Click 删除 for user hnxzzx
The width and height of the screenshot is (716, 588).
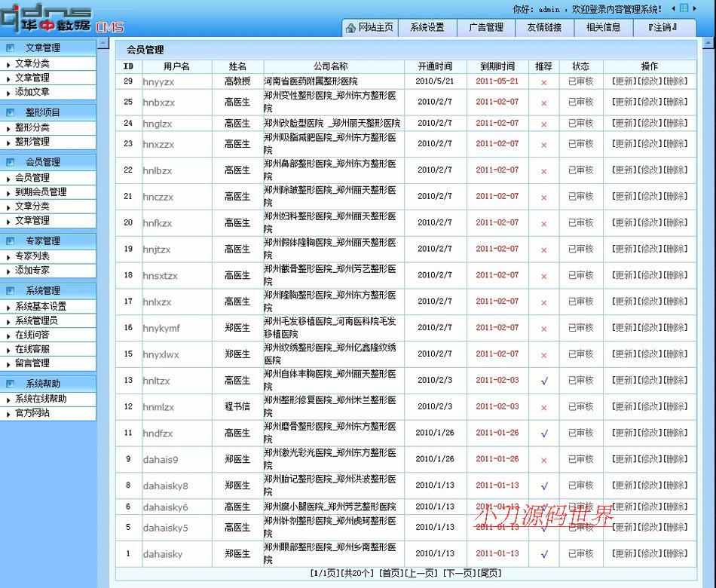tap(675, 143)
